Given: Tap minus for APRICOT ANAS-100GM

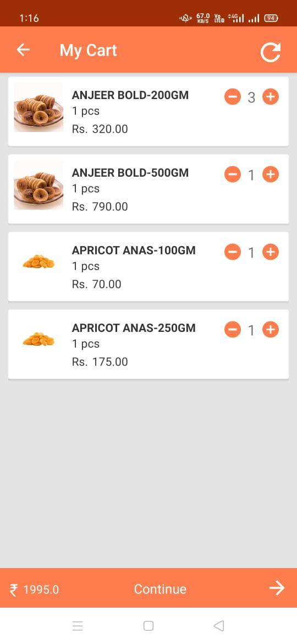Looking at the screenshot, I should click(x=232, y=252).
